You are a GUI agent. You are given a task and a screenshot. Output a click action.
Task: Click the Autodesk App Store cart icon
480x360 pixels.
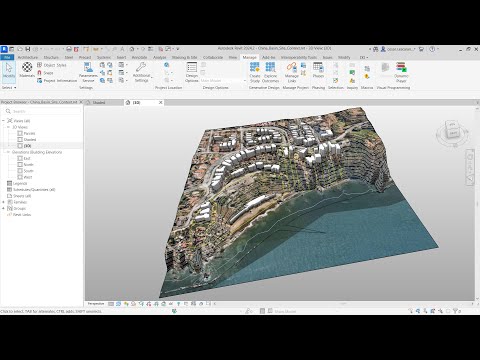click(x=421, y=49)
